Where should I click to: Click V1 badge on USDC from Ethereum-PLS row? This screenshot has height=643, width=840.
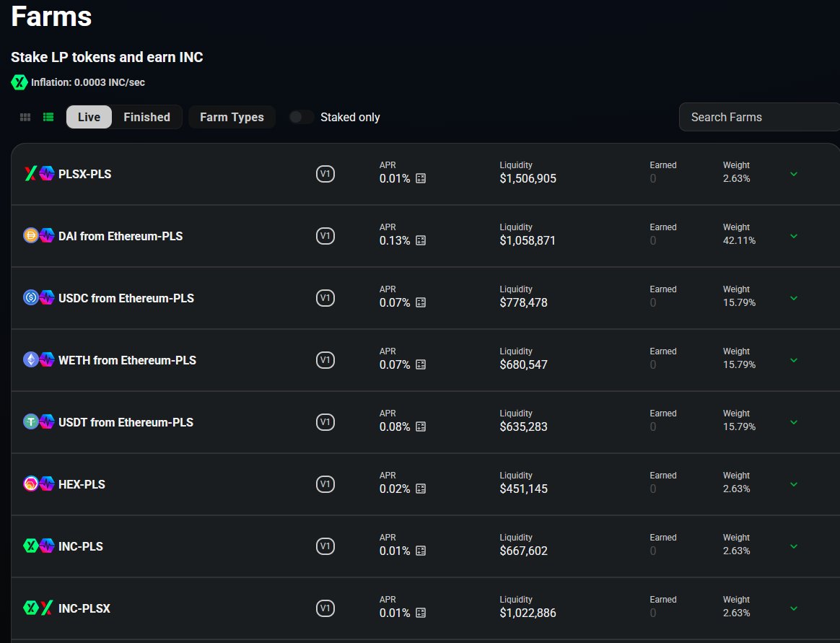tap(325, 298)
